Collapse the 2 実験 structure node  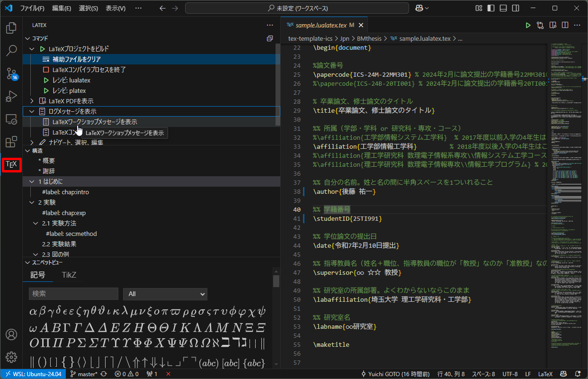pos(32,202)
